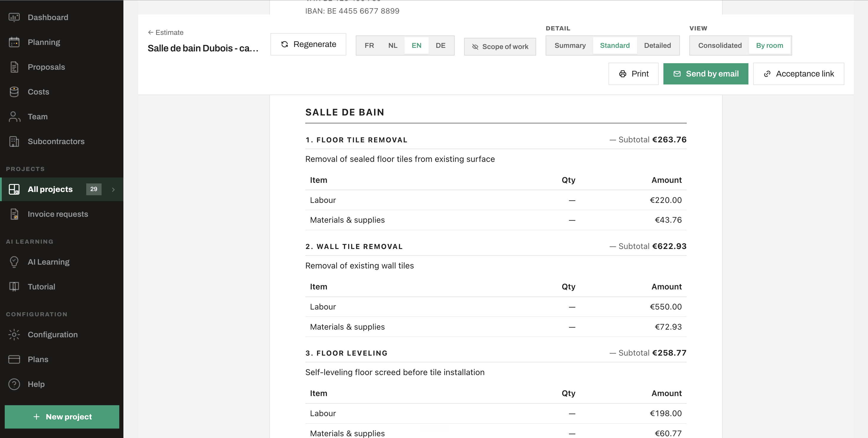Viewport: 868px width, 438px height.
Task: Open the Dashboard icon in sidebar
Action: point(14,17)
